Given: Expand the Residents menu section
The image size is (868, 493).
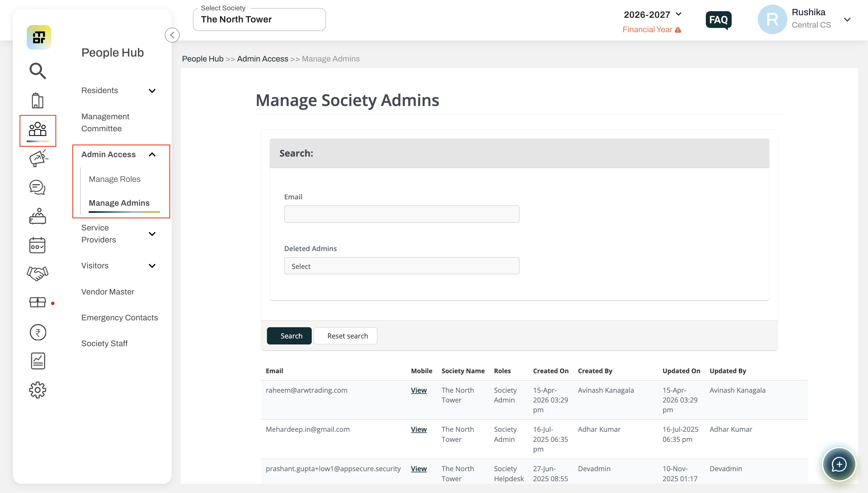Looking at the screenshot, I should pyautogui.click(x=118, y=90).
